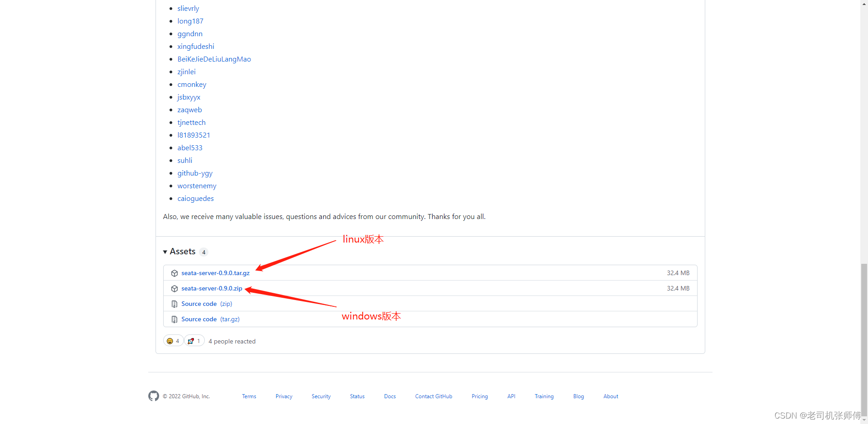Download seata-server-0.9.0.zip
Viewport: 868px width, 424px height.
click(x=212, y=288)
